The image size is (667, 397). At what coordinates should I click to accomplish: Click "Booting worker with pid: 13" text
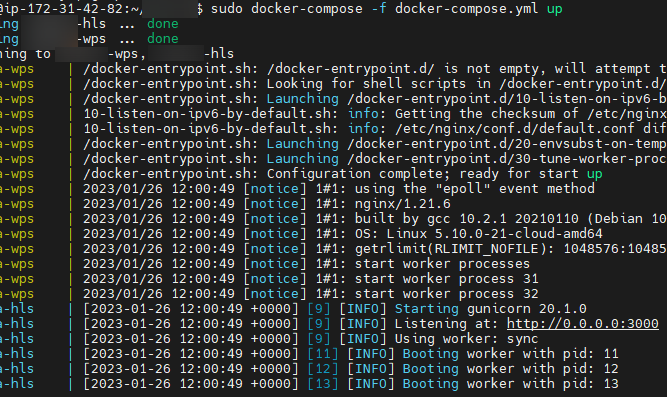click(x=510, y=384)
